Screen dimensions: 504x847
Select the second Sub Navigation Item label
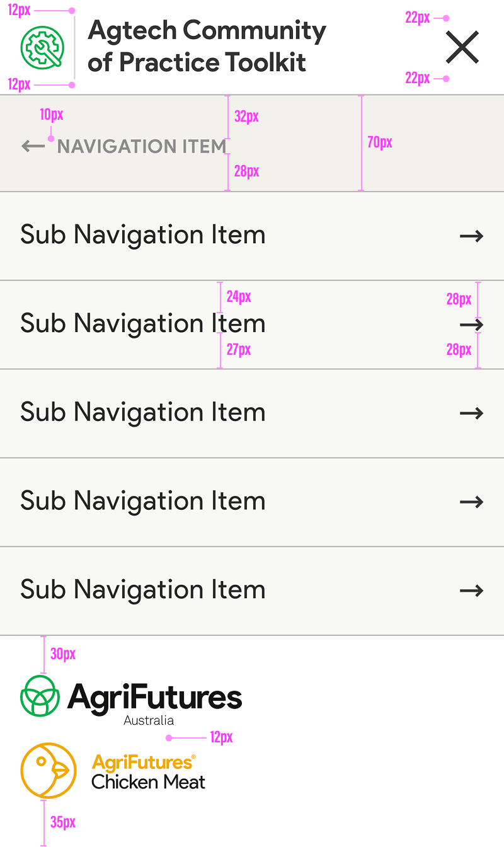pos(143,324)
